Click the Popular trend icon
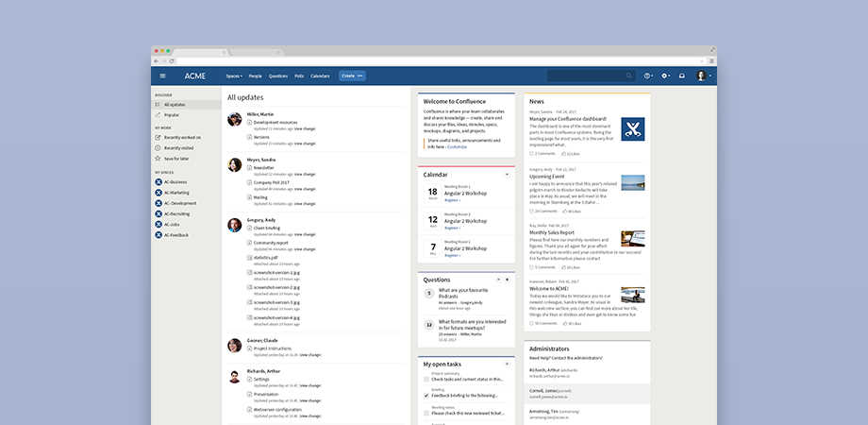The height and width of the screenshot is (425, 868). click(158, 114)
